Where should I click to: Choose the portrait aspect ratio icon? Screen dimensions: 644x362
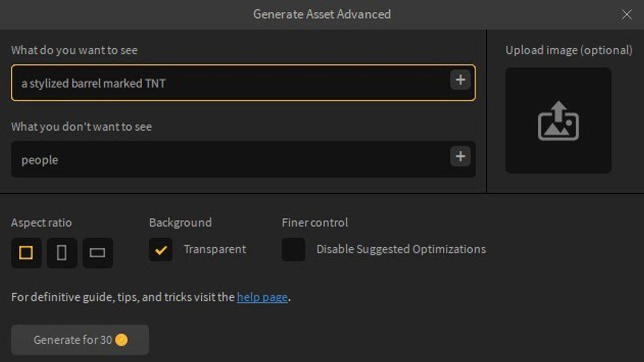(x=62, y=253)
